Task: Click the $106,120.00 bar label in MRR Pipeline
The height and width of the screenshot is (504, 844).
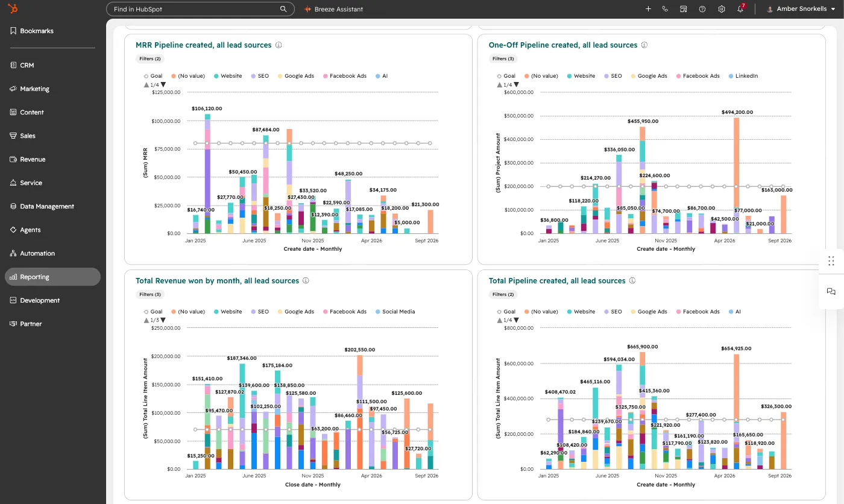Action: click(207, 109)
